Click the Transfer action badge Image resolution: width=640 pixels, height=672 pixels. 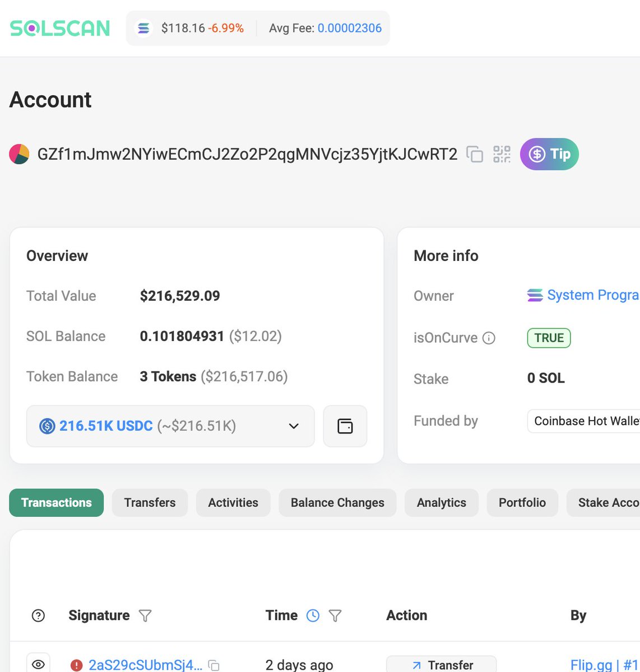pyautogui.click(x=442, y=664)
